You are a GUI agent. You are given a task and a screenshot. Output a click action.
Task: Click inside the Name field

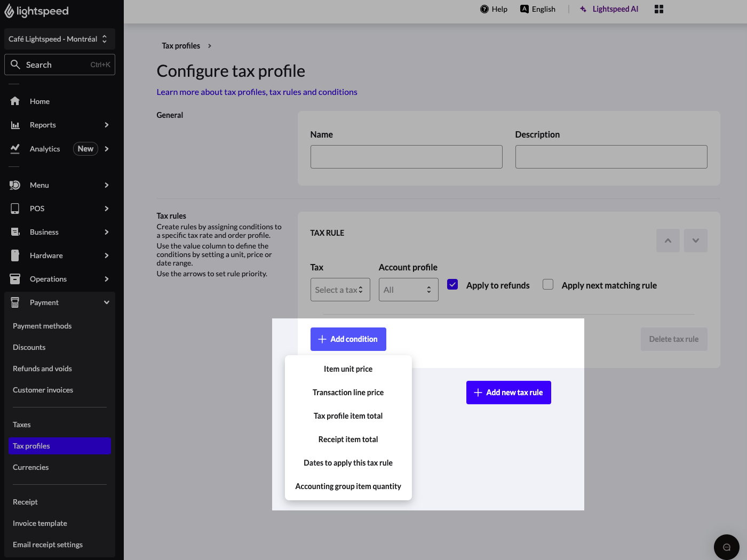tap(406, 157)
